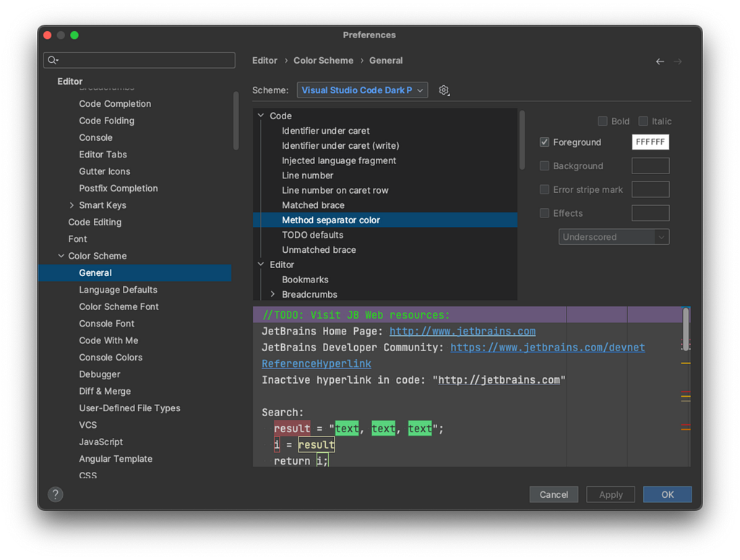Viewport: 740px width, 560px height.
Task: Open the scheme actions gear icon
Action: (444, 90)
